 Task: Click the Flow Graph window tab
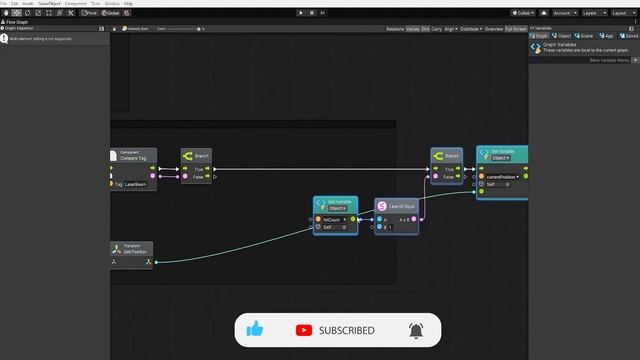[15, 22]
